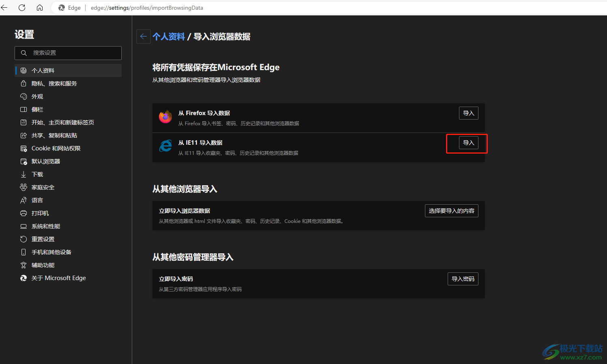Click 从第三方密码管理器应用程序导入密码 description

pos(200,289)
